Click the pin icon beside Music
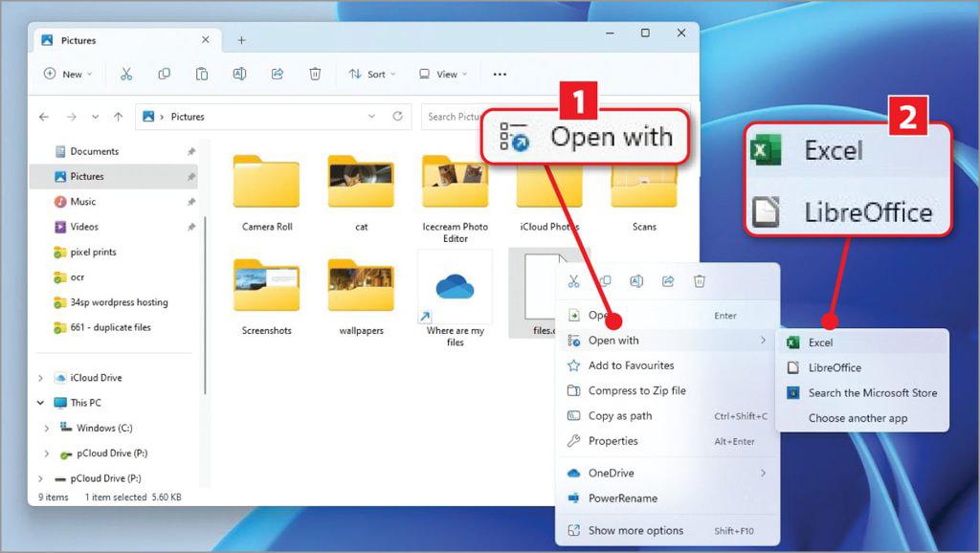The width and height of the screenshot is (980, 553). tap(191, 202)
